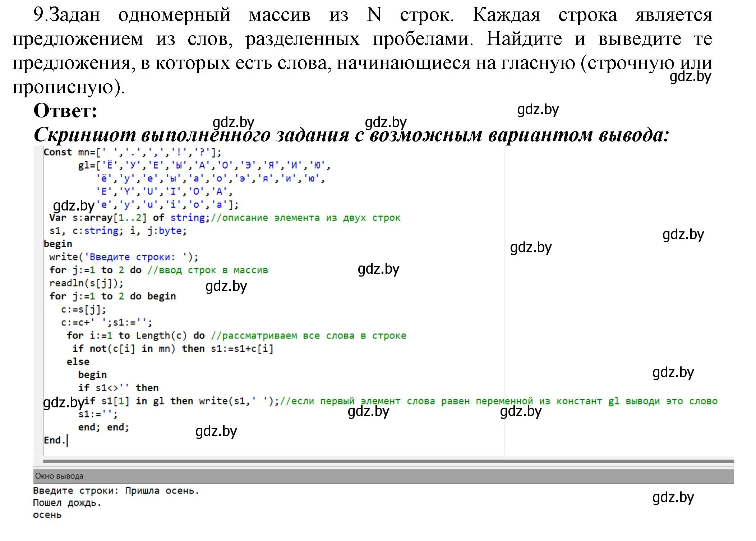Click the line 'readln(s[j]);'
The width and height of the screenshot is (756, 541).
pos(86,283)
